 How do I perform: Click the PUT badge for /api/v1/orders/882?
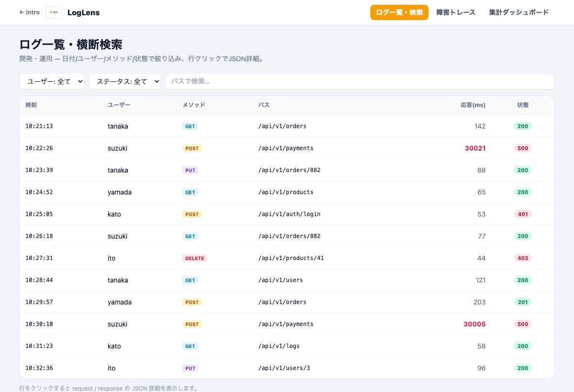pyautogui.click(x=190, y=170)
